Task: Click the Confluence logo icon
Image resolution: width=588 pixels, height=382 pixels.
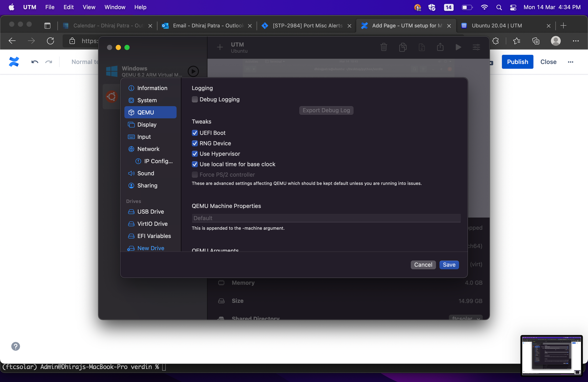Action: [x=14, y=62]
